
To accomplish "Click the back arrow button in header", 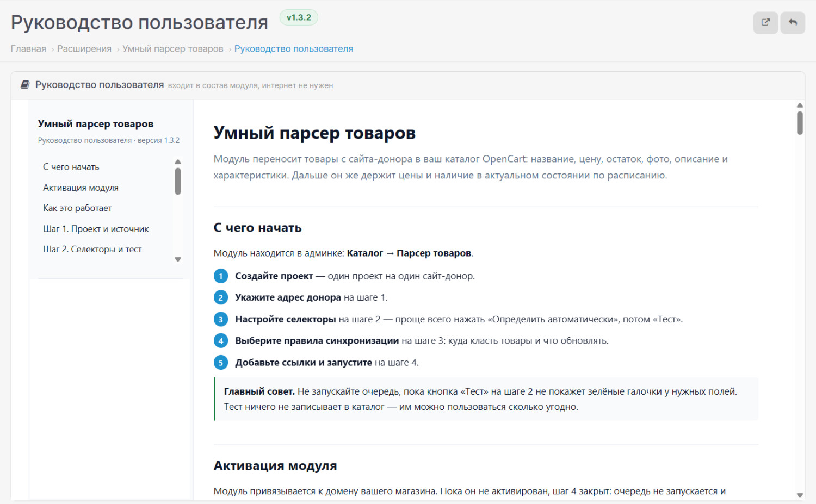I will pos(793,23).
